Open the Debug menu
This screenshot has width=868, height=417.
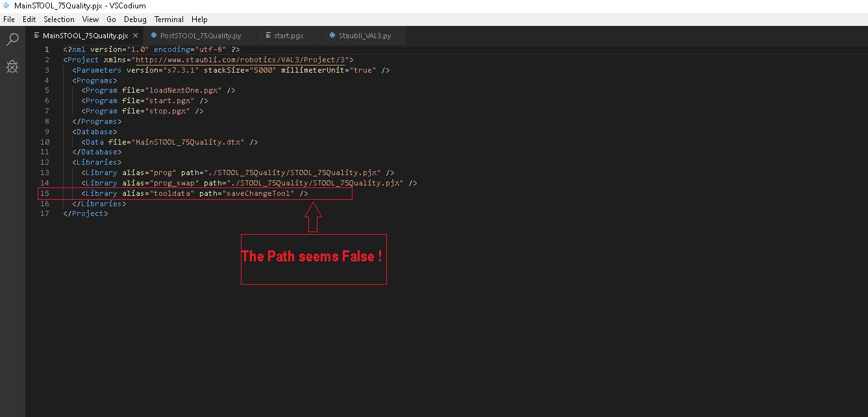pos(135,19)
